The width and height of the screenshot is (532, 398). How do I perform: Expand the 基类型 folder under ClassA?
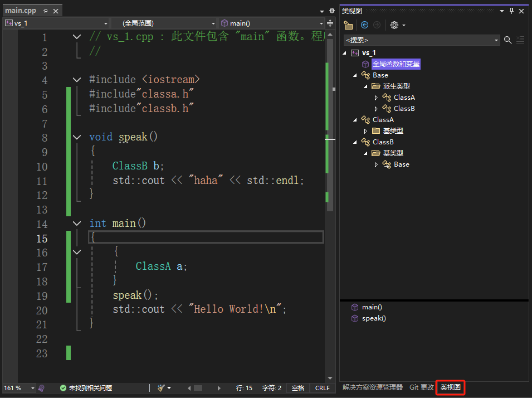tap(365, 131)
